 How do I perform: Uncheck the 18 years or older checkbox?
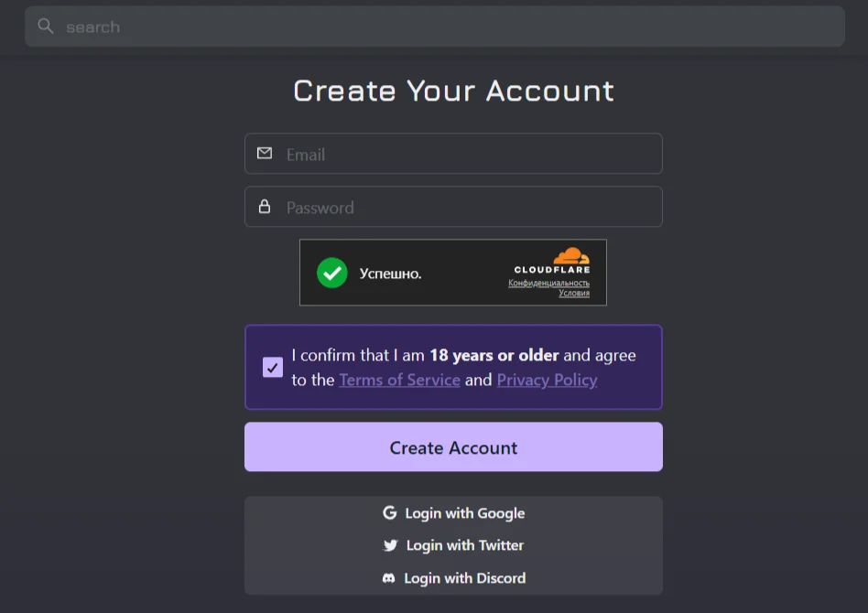pos(272,368)
